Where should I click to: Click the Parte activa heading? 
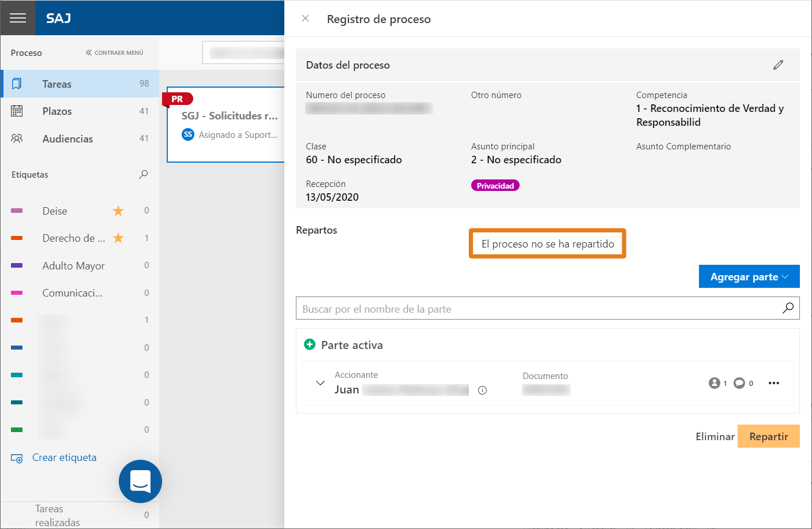click(x=352, y=345)
